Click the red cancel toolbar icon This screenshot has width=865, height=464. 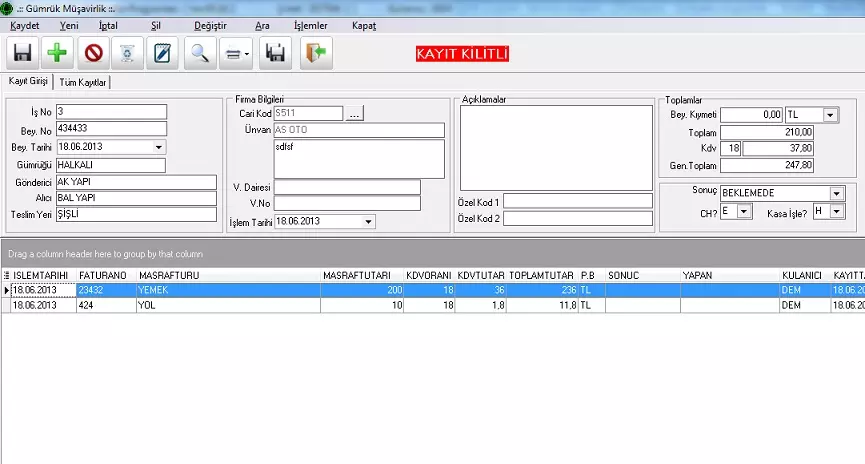(x=93, y=53)
